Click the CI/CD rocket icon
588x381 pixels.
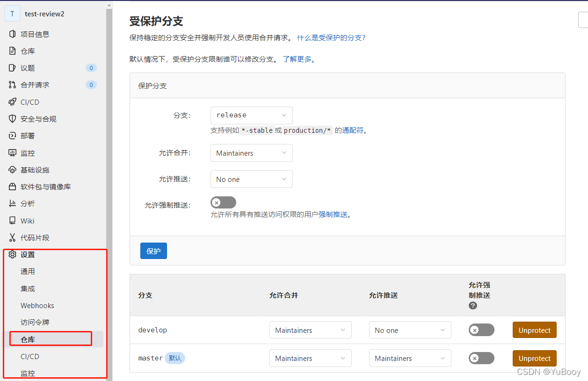(x=13, y=102)
